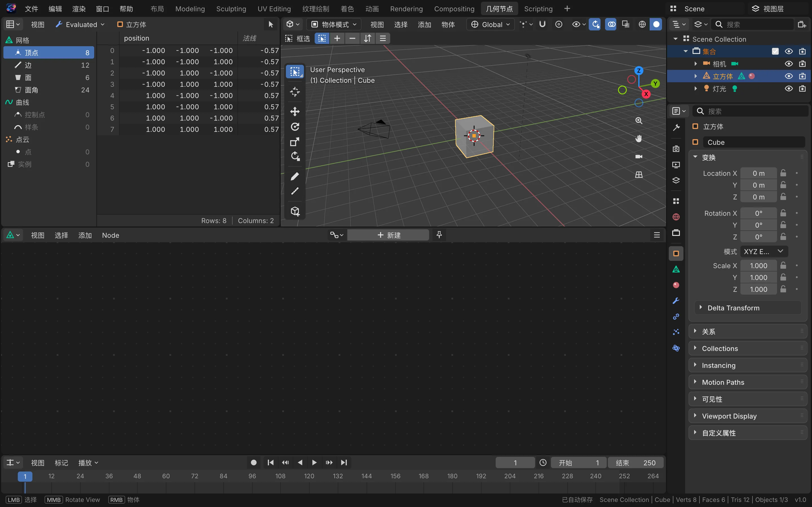This screenshot has height=507, width=812.
Task: Select the Measure ruler tool
Action: coord(295,192)
